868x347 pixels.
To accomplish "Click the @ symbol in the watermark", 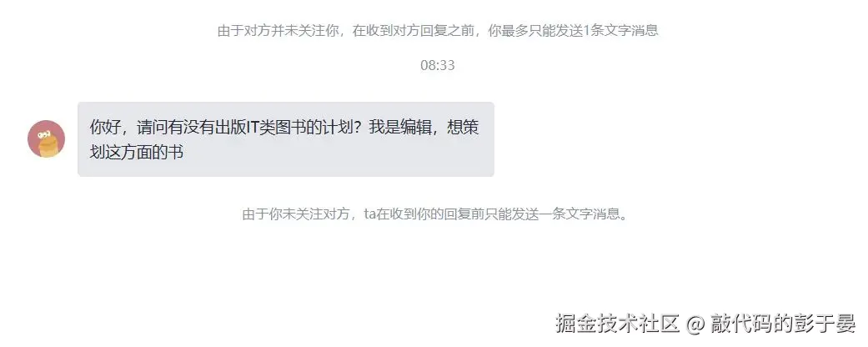I will [695, 324].
